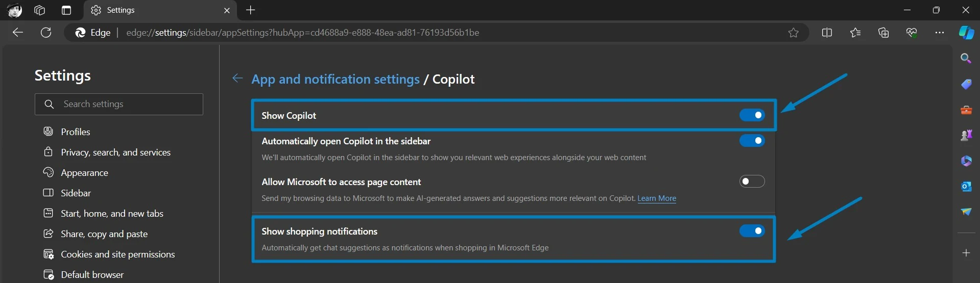Screen dimensions: 980x283
Task: Add this page to favorites star
Action: pos(793,33)
